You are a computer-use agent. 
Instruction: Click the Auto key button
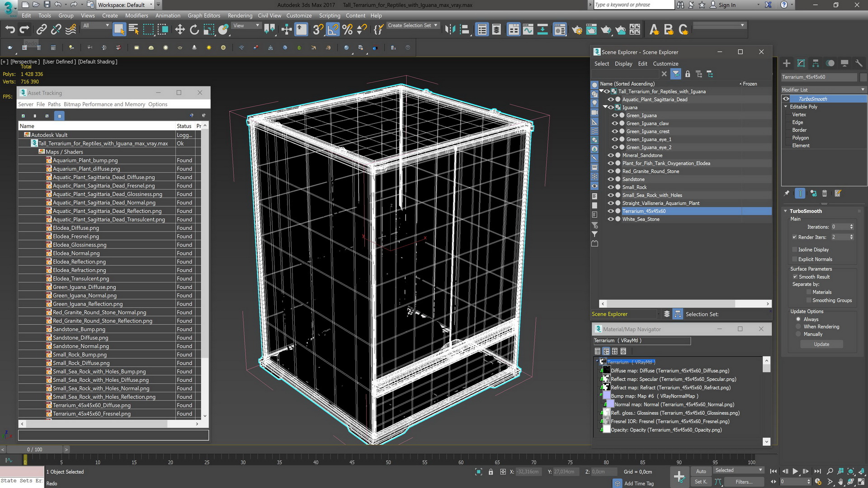701,471
